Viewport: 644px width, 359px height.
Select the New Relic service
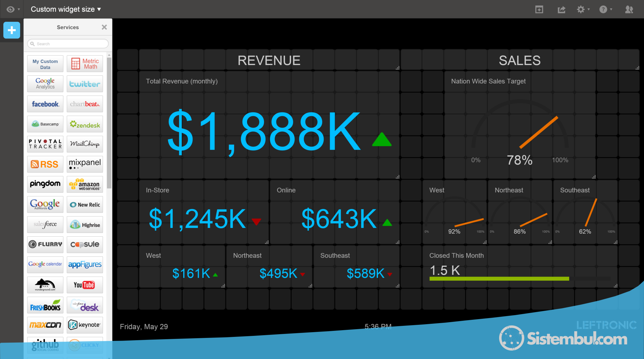[x=85, y=204]
